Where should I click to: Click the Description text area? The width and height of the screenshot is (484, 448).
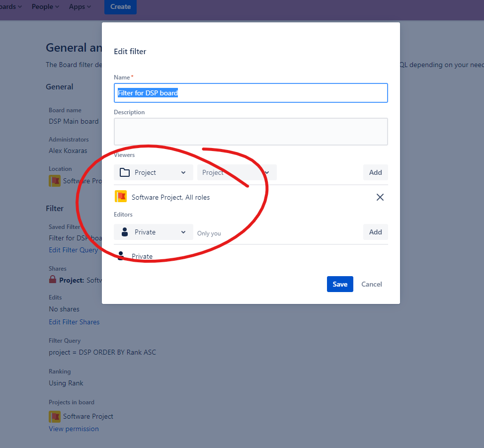tap(250, 132)
